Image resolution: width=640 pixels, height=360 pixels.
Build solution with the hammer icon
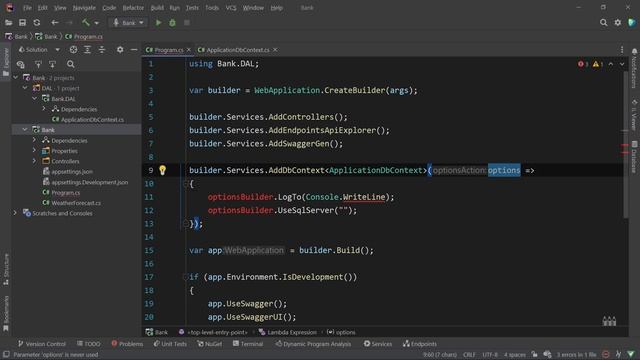[86, 23]
